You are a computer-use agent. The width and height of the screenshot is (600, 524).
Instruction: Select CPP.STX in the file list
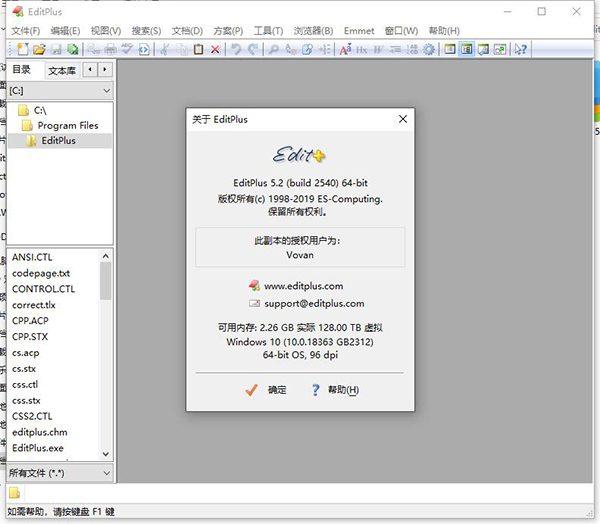tap(30, 337)
